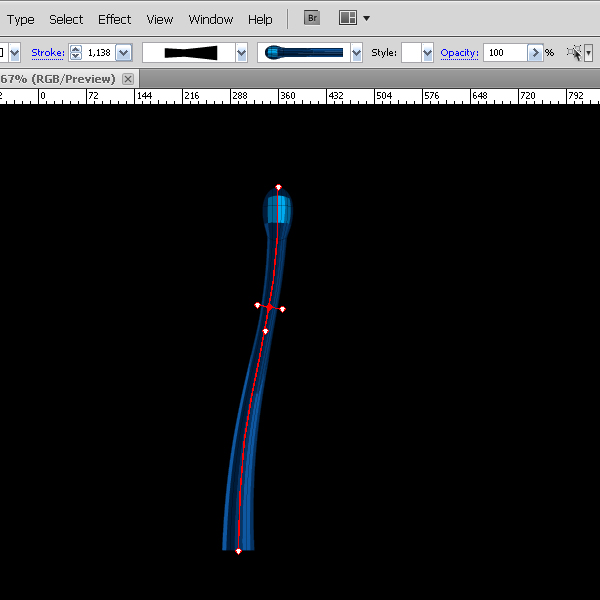Image resolution: width=600 pixels, height=600 pixels.
Task: Click the blue brush definition preview
Action: pos(304,53)
